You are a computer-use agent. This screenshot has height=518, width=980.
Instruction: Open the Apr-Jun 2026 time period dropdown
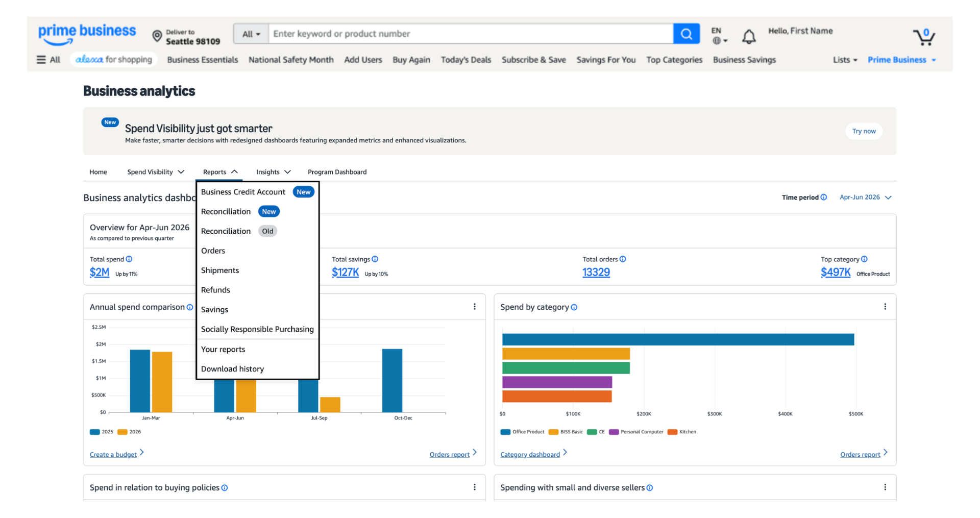866,198
